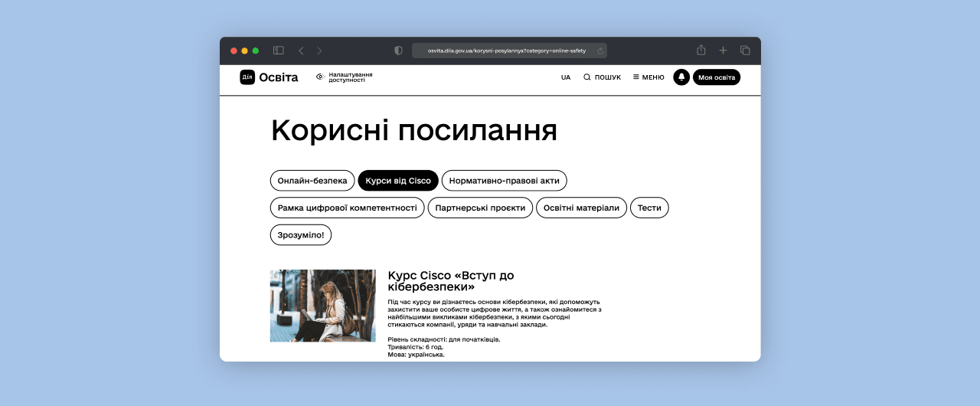The image size is (980, 406).
Task: Click the notification bell icon
Action: point(681,77)
